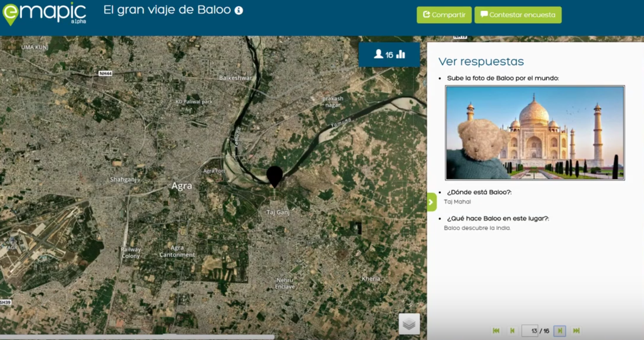Click 'El gran viaje de Baloo' title
Viewport: 644px width, 340px height.
tap(167, 10)
